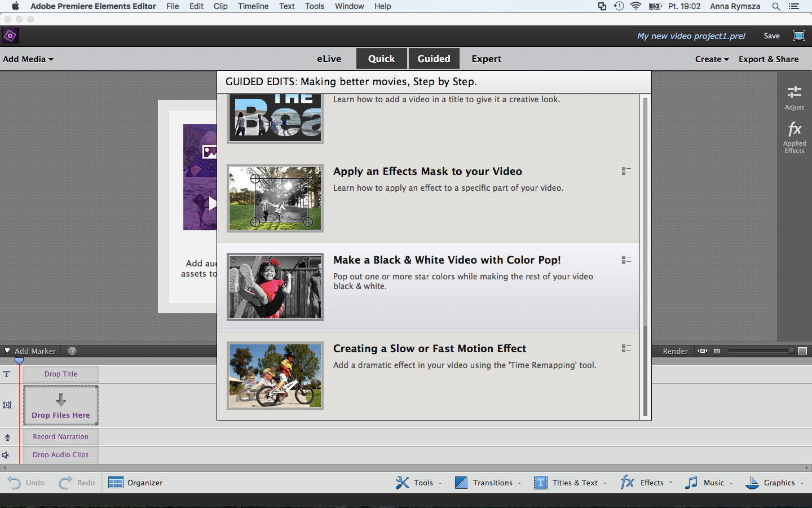The width and height of the screenshot is (812, 508).
Task: Click fit-to-visible-timeline icon next to Render
Action: click(702, 351)
